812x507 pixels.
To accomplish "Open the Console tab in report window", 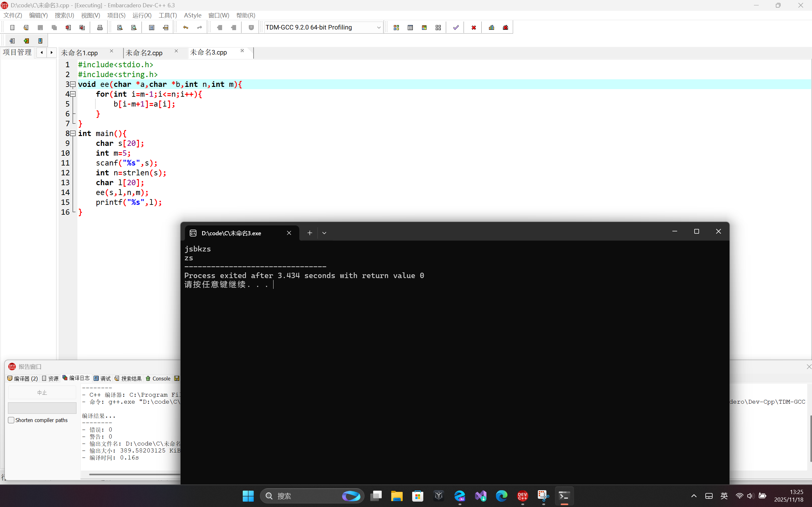I will (158, 379).
